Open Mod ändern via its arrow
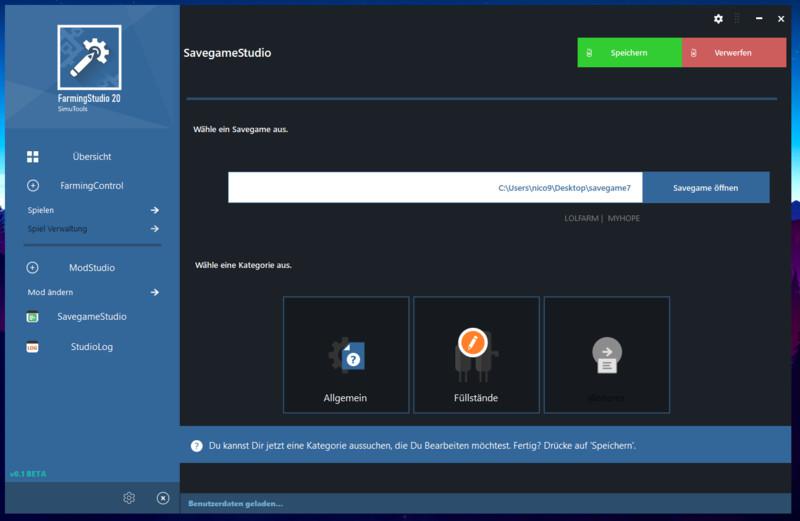Screen dimensions: 800x521 (x=155, y=292)
